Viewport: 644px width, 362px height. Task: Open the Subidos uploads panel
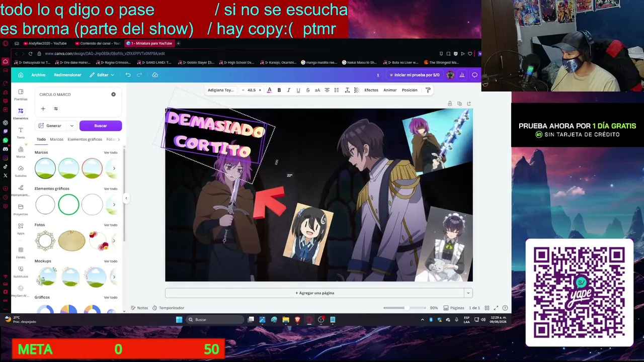(21, 171)
